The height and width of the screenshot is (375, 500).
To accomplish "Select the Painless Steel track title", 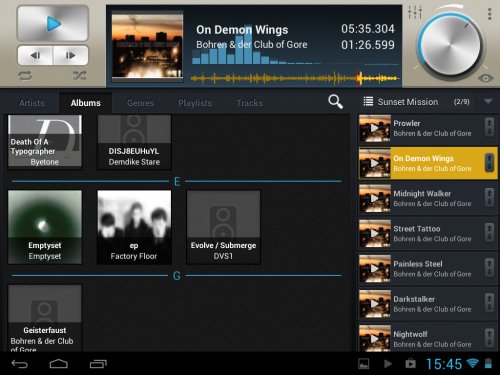I will (418, 264).
